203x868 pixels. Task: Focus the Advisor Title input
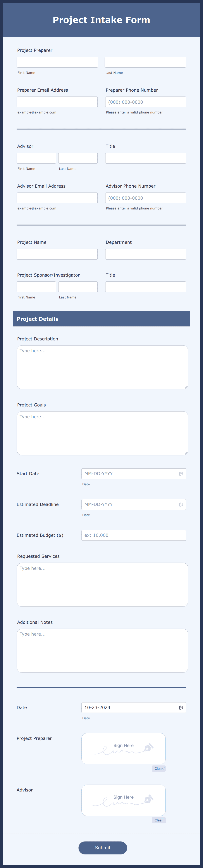coord(146,158)
